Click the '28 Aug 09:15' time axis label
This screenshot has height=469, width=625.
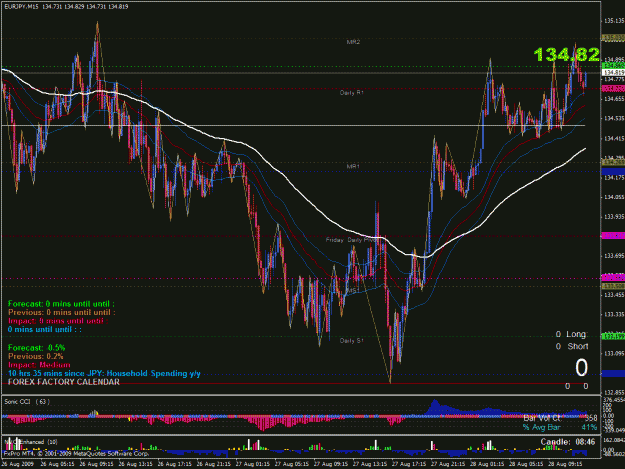click(565, 464)
